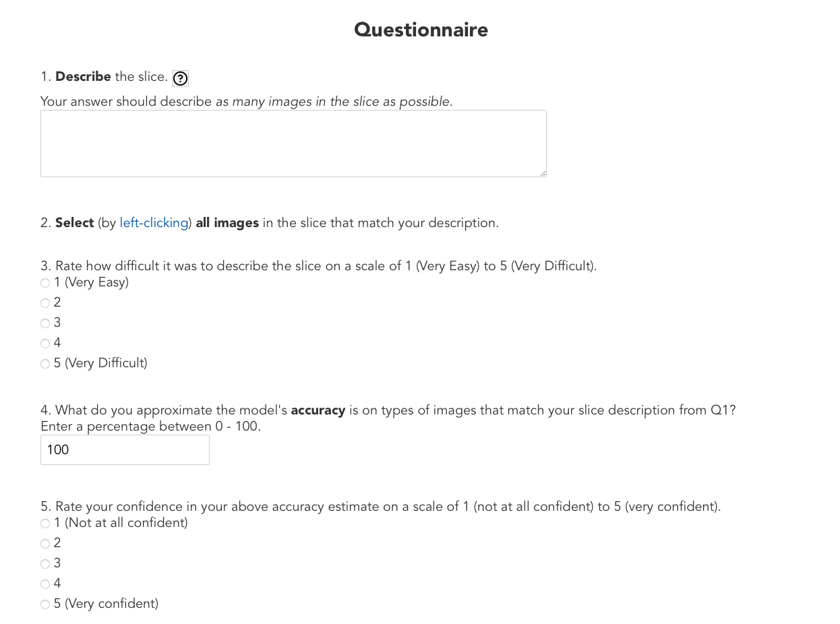
Task: Select confidence rating 2
Action: tap(45, 544)
